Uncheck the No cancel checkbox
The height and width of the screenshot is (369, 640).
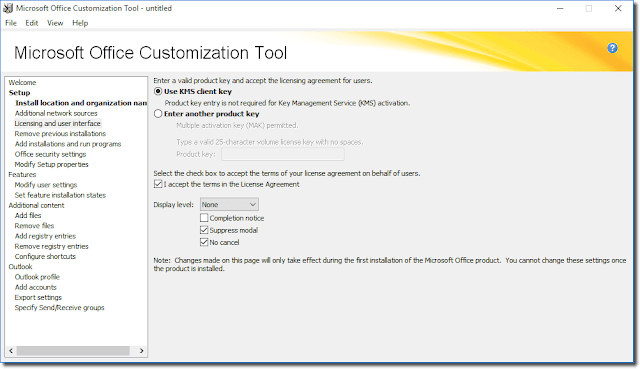click(x=204, y=242)
